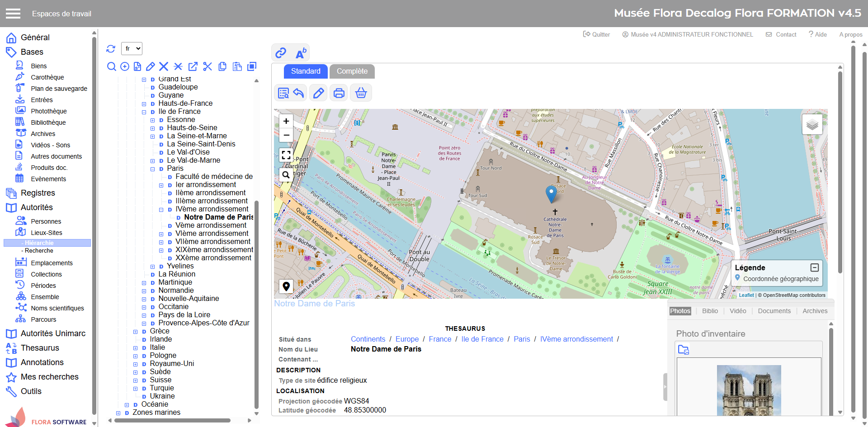
Task: Click the map zoom in plus button
Action: pos(286,121)
